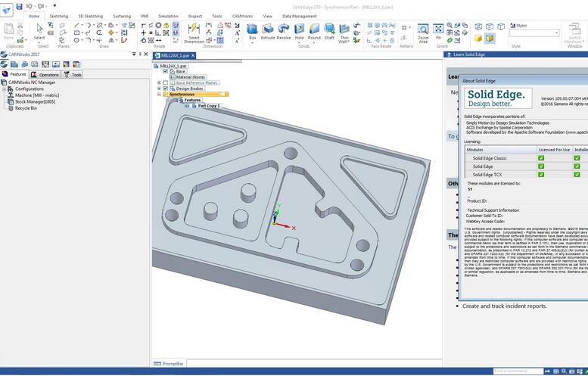588x376 pixels.
Task: Activate the Revolve command
Action: pyautogui.click(x=284, y=31)
